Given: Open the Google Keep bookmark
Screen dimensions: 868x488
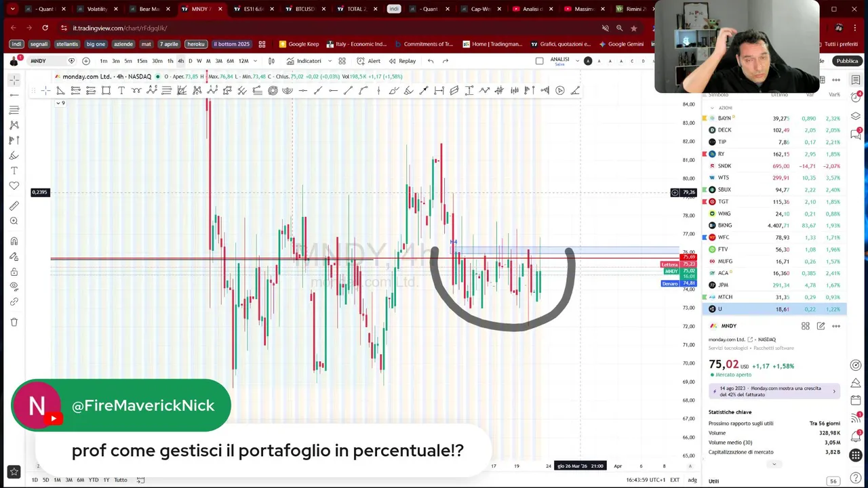Looking at the screenshot, I should coord(298,44).
